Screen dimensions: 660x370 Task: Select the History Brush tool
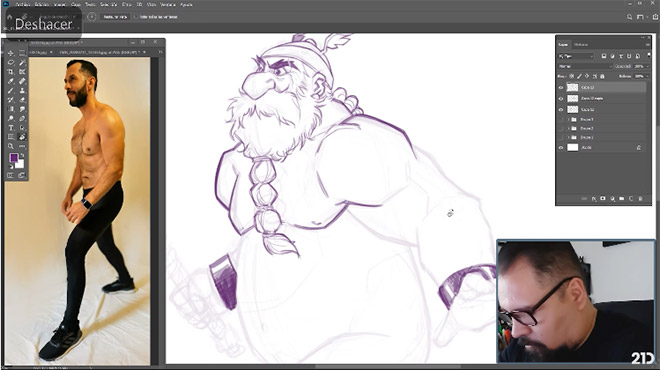tap(11, 100)
